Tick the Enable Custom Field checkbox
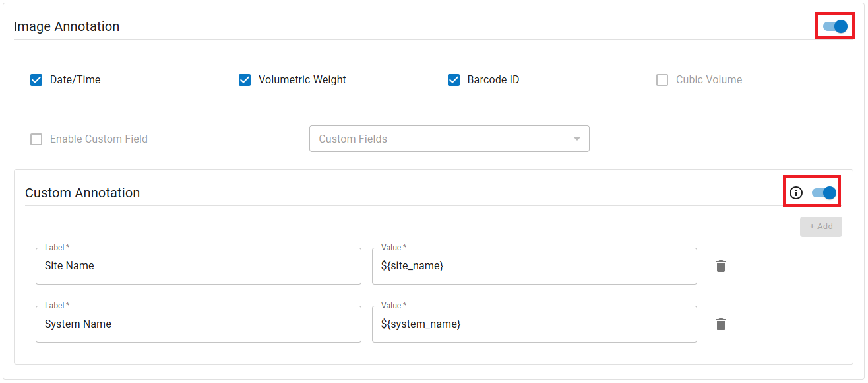 36,139
